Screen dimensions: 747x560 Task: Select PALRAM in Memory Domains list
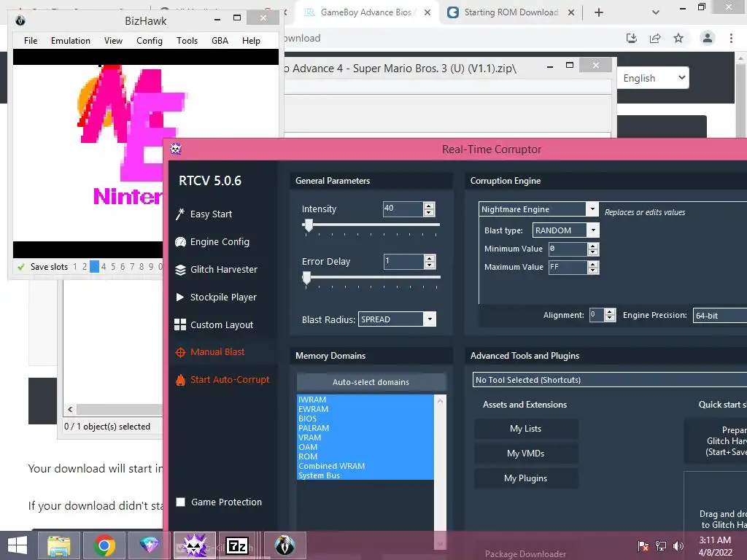(365, 428)
